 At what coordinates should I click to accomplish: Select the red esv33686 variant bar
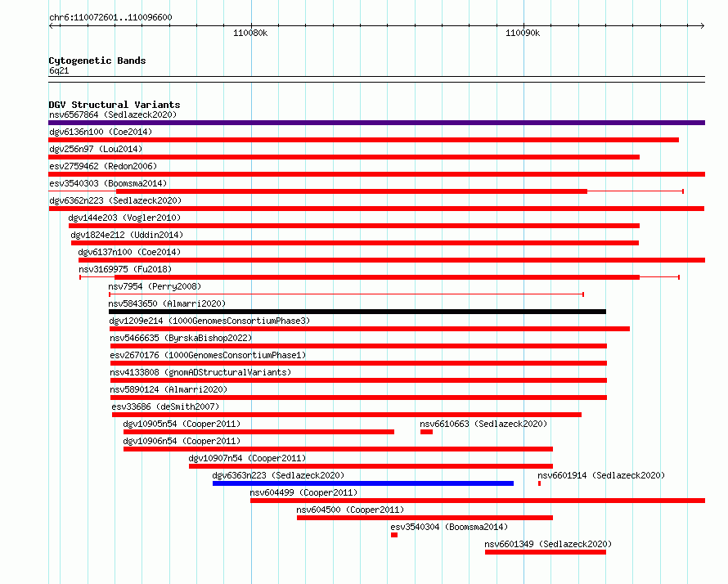[x=347, y=415]
